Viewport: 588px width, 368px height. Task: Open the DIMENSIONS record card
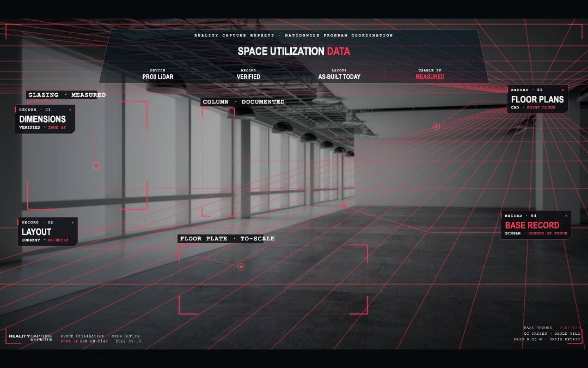(45, 119)
